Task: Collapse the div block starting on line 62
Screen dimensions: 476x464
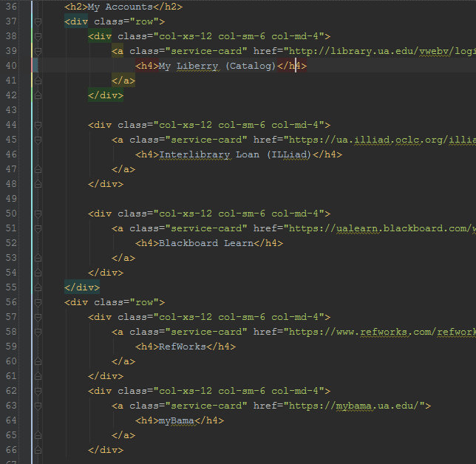Action: click(x=38, y=391)
